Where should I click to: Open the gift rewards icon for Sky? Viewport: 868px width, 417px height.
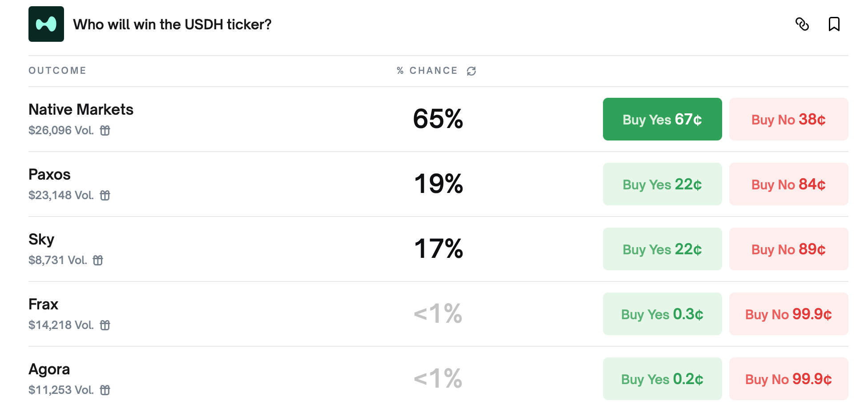pos(98,260)
